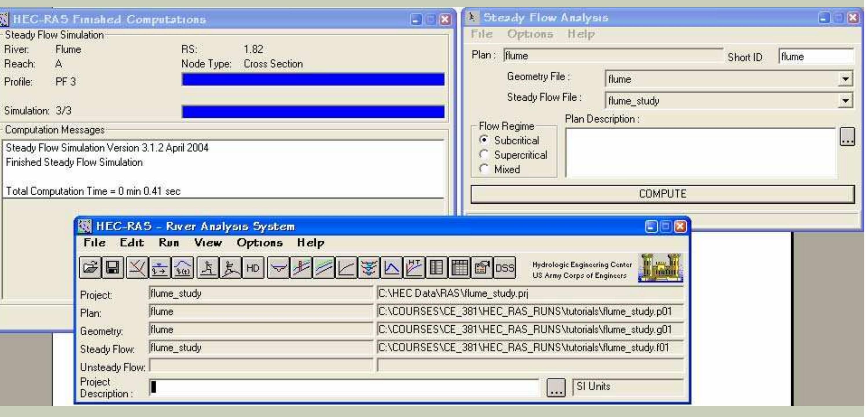The image size is (868, 417).
Task: Select the Mixed flow regime
Action: [484, 169]
